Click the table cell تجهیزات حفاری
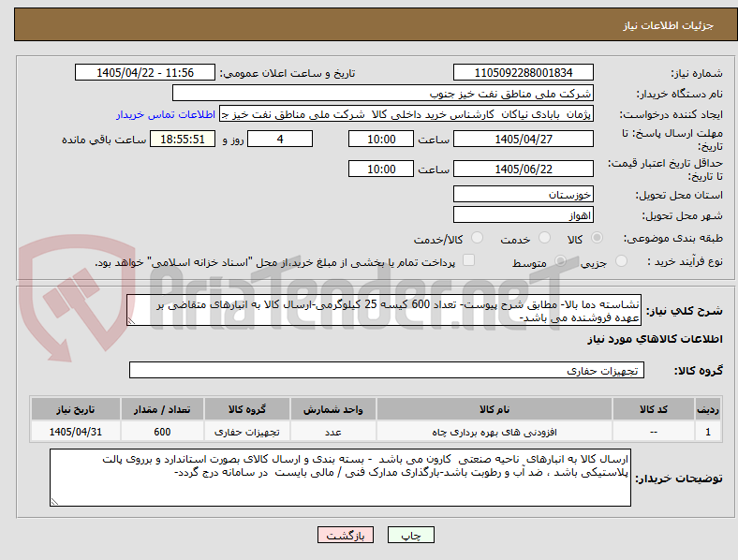The width and height of the screenshot is (738, 560). tap(247, 432)
